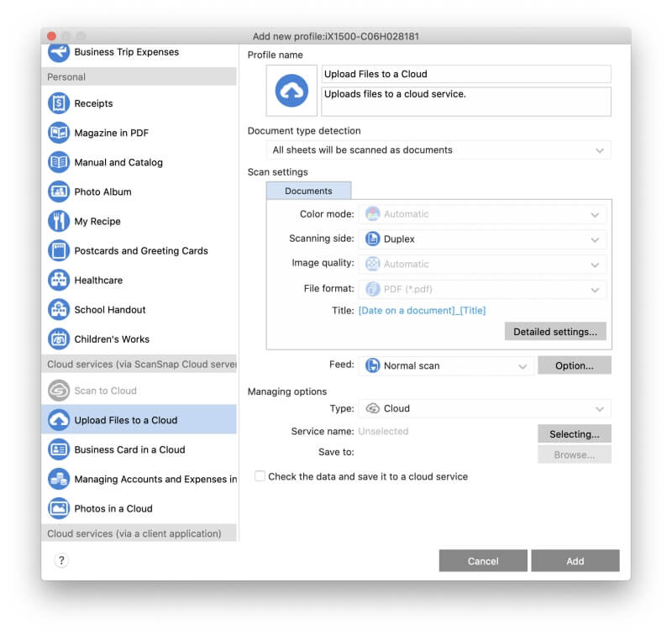Screen dimensions: 672x635
Task: Choose the Healthcare profile icon
Action: pos(59,281)
